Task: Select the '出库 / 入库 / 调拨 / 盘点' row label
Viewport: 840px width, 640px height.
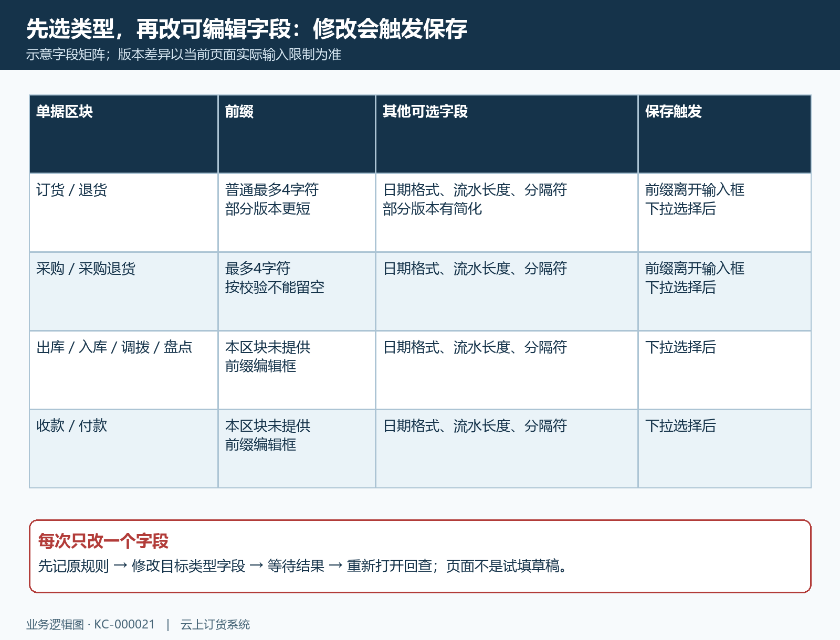Action: click(x=114, y=347)
